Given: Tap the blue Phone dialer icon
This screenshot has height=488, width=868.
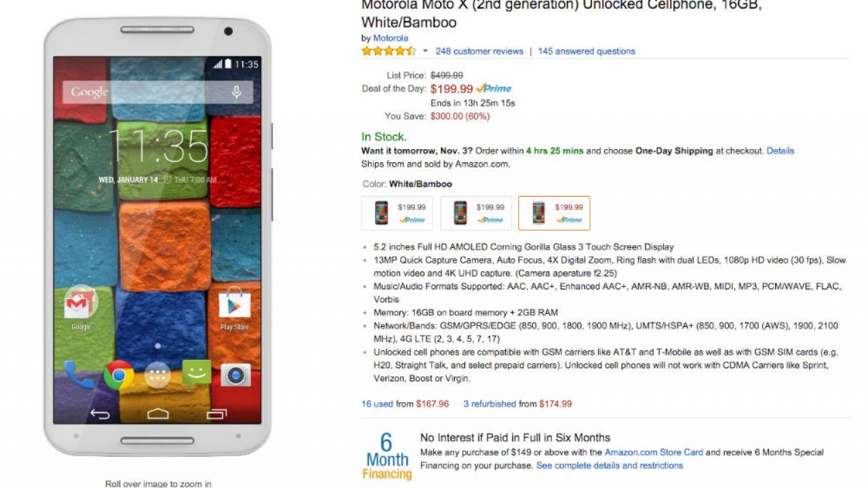Looking at the screenshot, I should point(79,375).
